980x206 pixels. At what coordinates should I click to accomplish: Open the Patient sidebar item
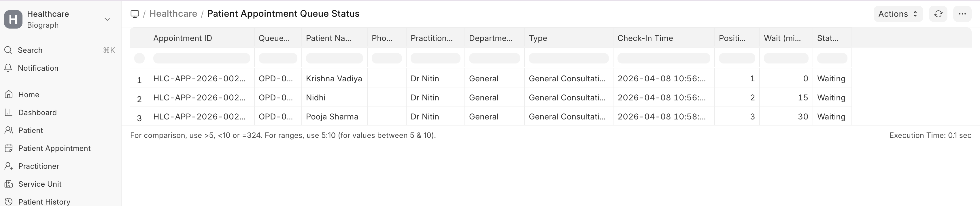pos(31,130)
